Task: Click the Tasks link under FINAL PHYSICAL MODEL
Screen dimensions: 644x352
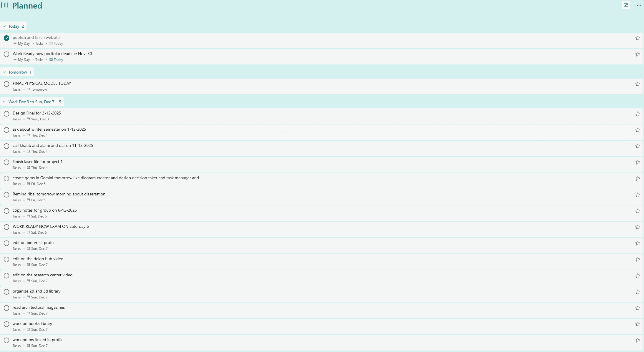Action: 17,89
